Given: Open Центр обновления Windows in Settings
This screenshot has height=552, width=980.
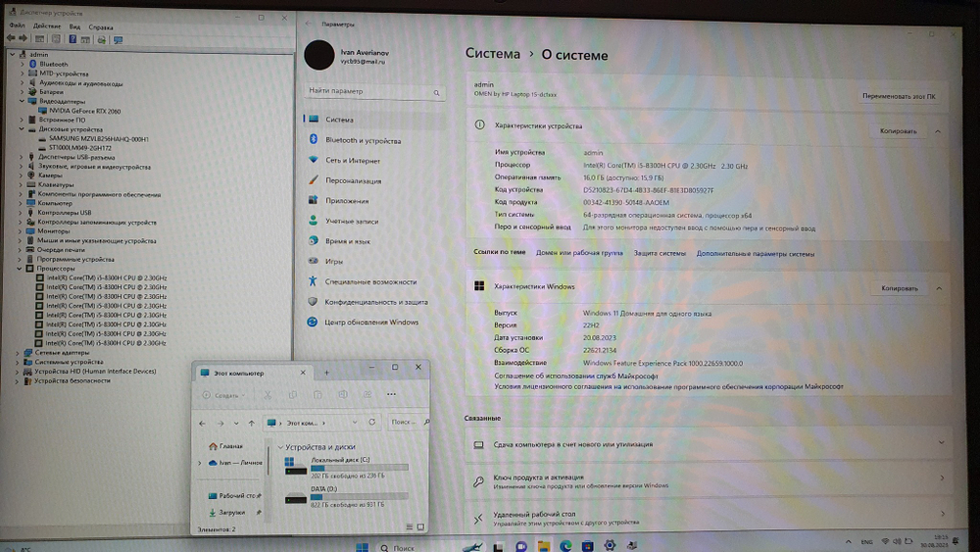Looking at the screenshot, I should coord(375,322).
